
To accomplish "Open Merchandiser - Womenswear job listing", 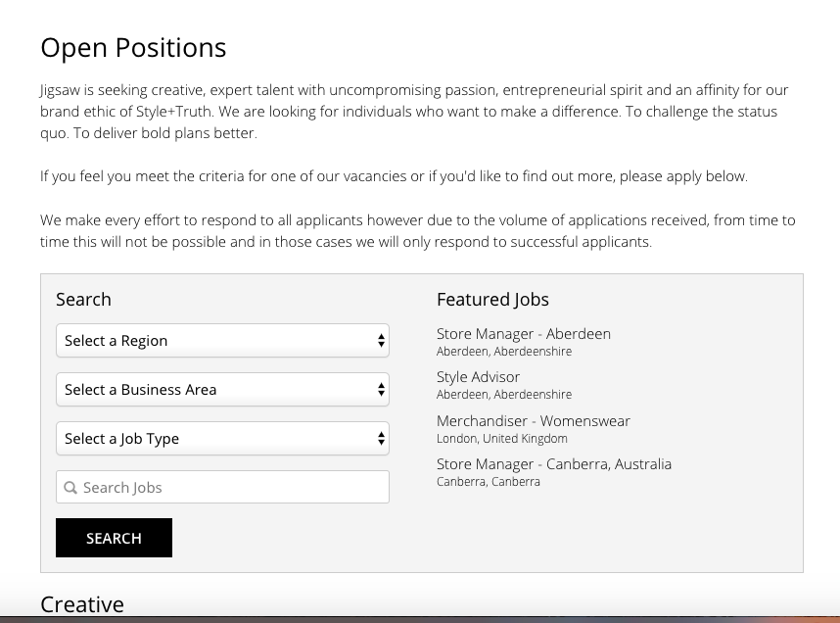I will pos(533,421).
